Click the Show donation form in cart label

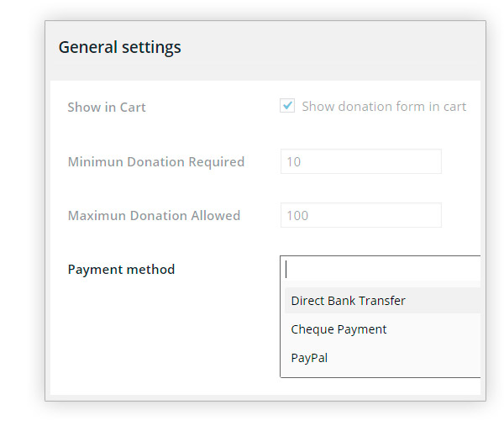click(x=384, y=107)
